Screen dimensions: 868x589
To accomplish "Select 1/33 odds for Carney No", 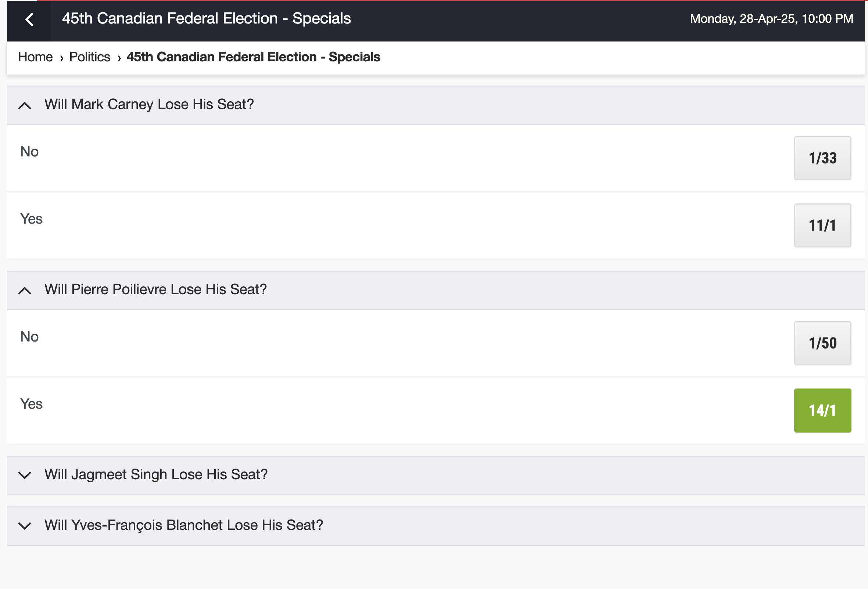I will point(822,158).
